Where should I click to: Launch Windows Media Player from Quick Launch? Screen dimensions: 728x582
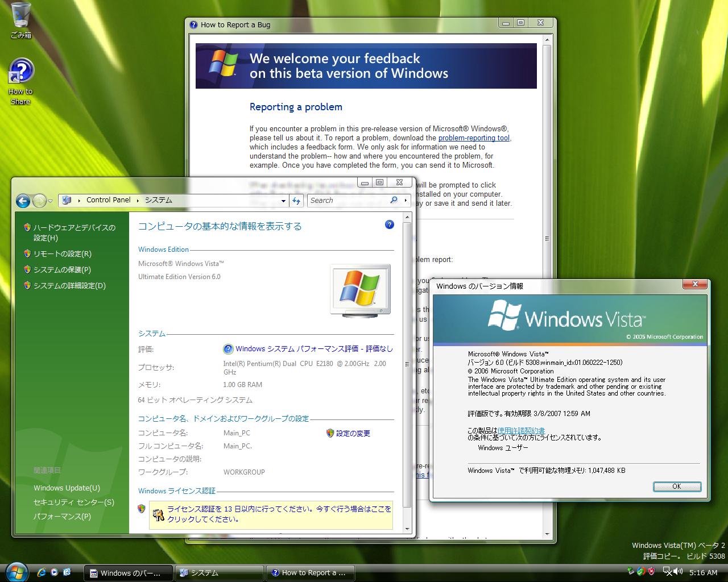[x=54, y=572]
